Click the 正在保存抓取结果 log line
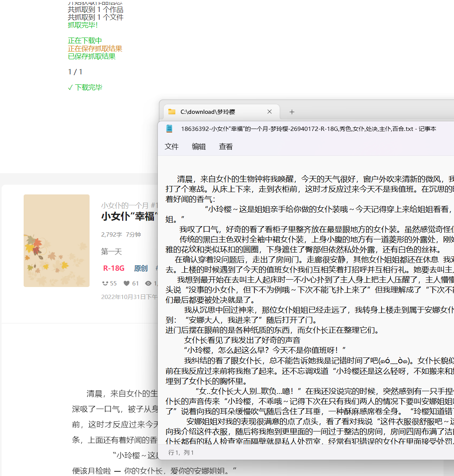 tap(95, 48)
